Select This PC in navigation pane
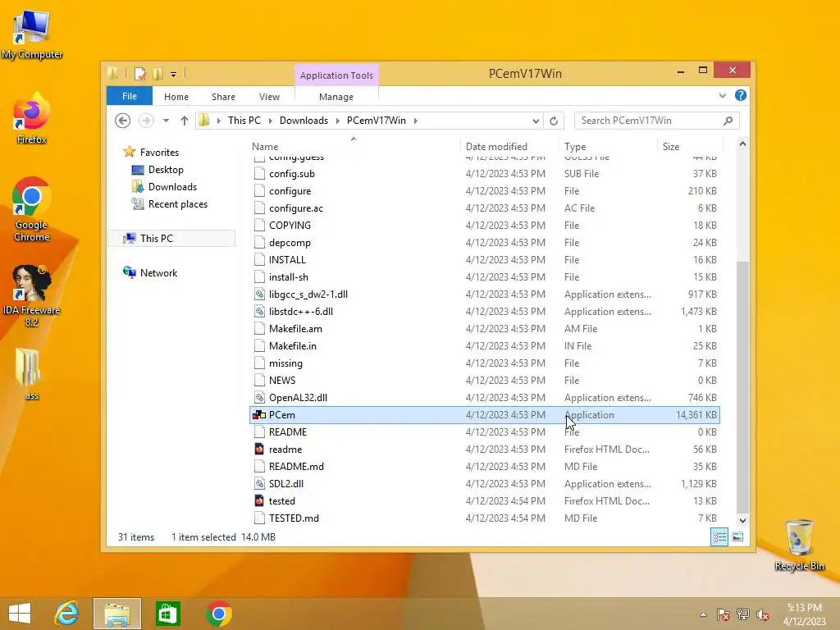This screenshot has width=840, height=630. pos(171,239)
